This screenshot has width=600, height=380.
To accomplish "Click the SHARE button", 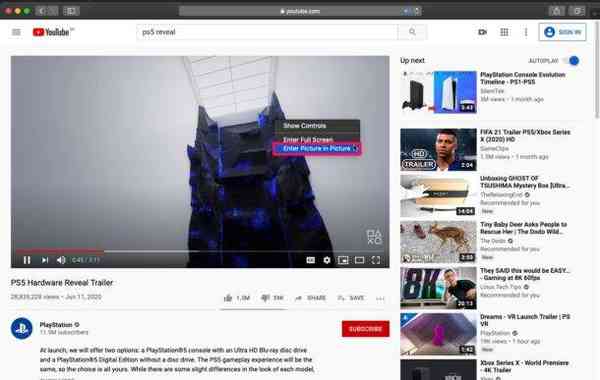I will click(311, 298).
